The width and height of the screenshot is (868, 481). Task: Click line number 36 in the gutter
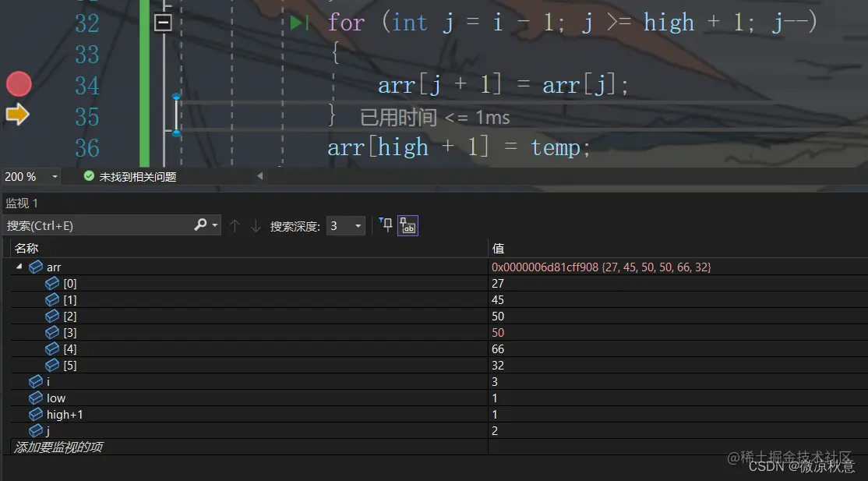pyautogui.click(x=87, y=148)
